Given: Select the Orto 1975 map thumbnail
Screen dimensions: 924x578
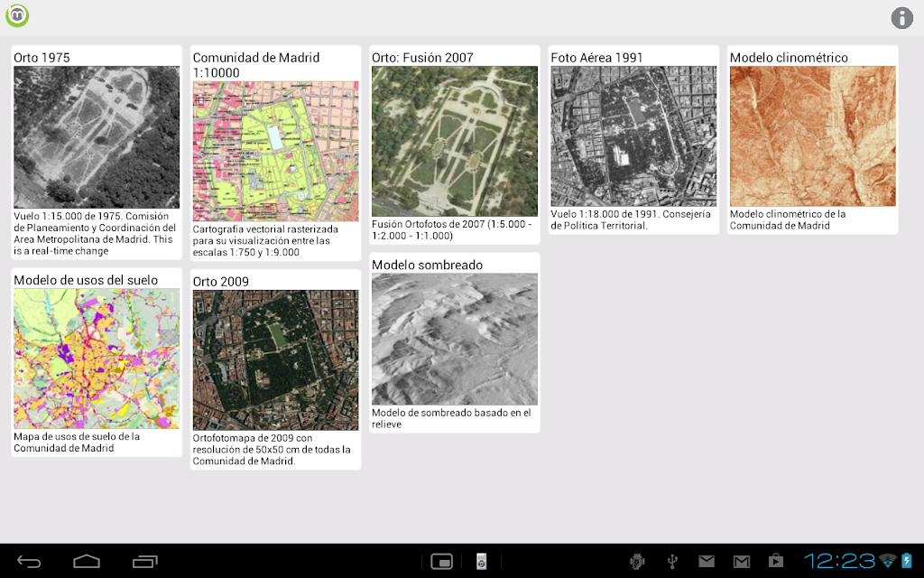Looking at the screenshot, I should pyautogui.click(x=97, y=137).
